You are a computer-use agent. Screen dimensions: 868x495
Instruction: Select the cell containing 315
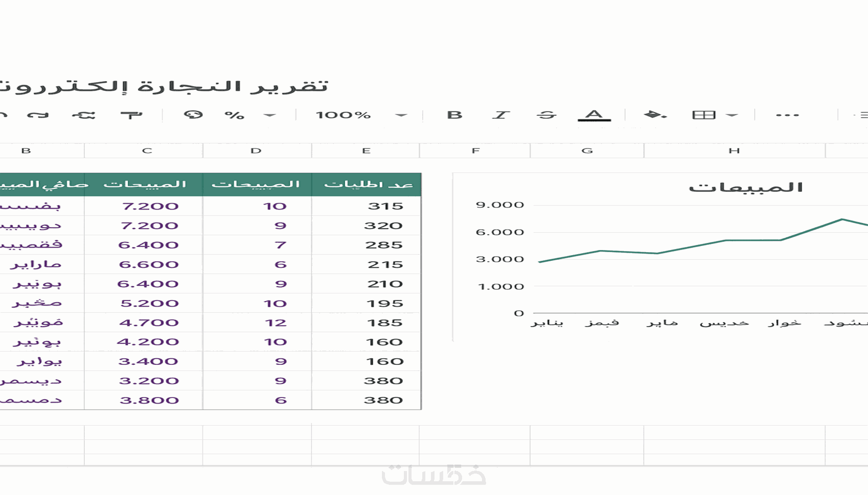[367, 206]
